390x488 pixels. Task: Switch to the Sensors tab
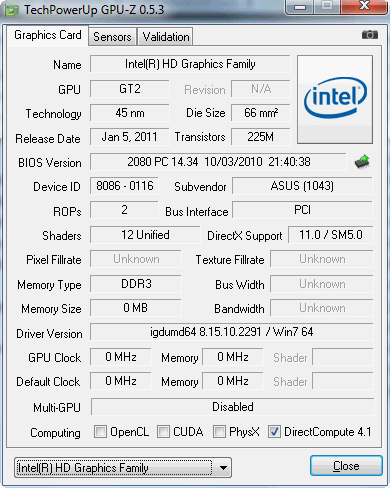pyautogui.click(x=112, y=37)
